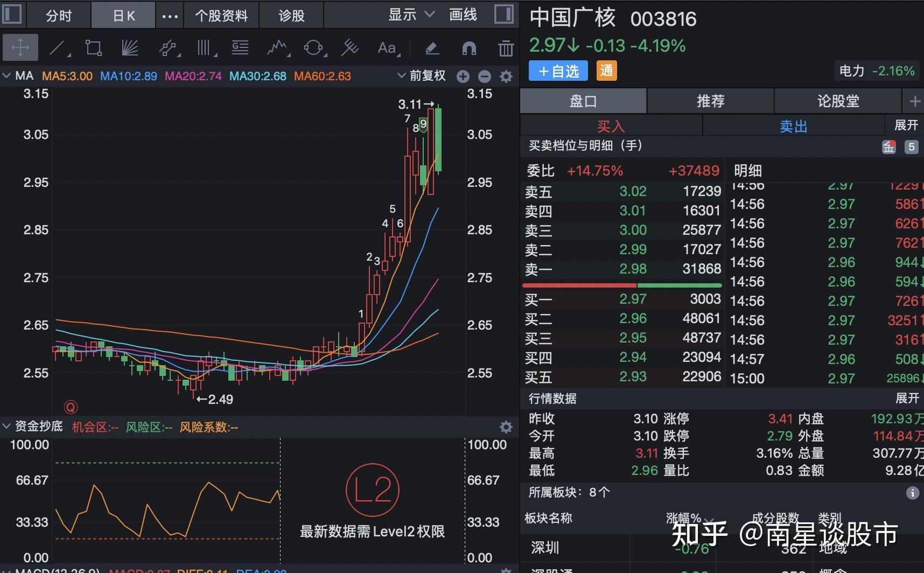Open the 诊股 tab
This screenshot has height=573, width=924.
(291, 16)
